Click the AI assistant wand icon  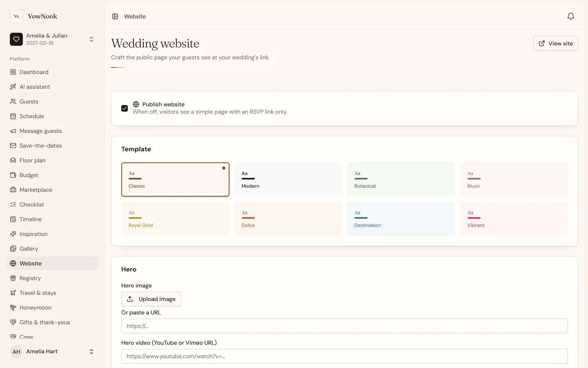coord(13,87)
